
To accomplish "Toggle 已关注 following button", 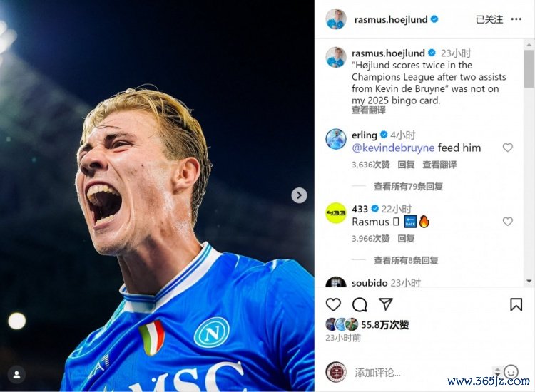I will point(489,19).
